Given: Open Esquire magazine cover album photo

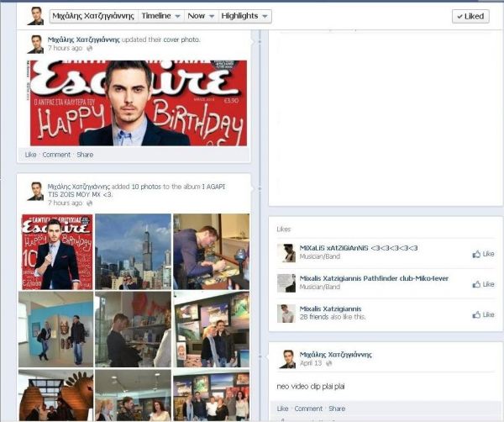Looking at the screenshot, I should tap(57, 252).
